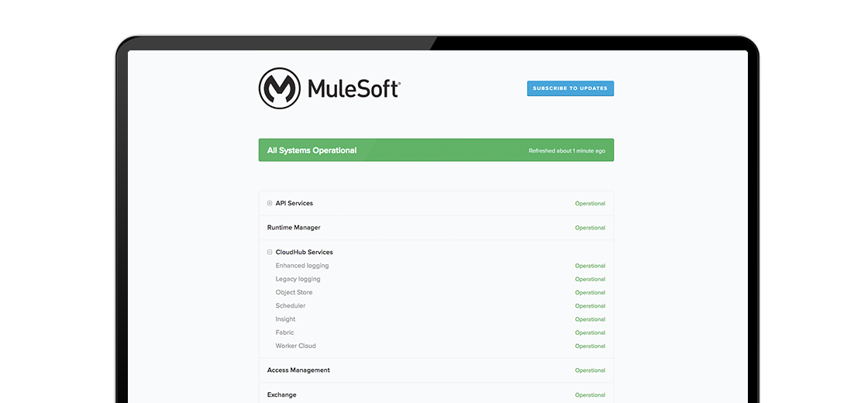Click Operational status for Scheduler
The height and width of the screenshot is (403, 868).
[590, 305]
